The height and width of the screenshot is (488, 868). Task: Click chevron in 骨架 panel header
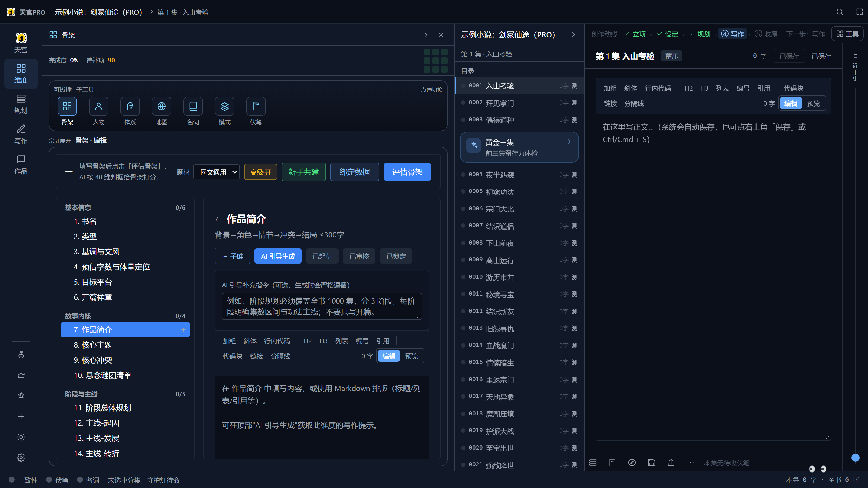426,35
